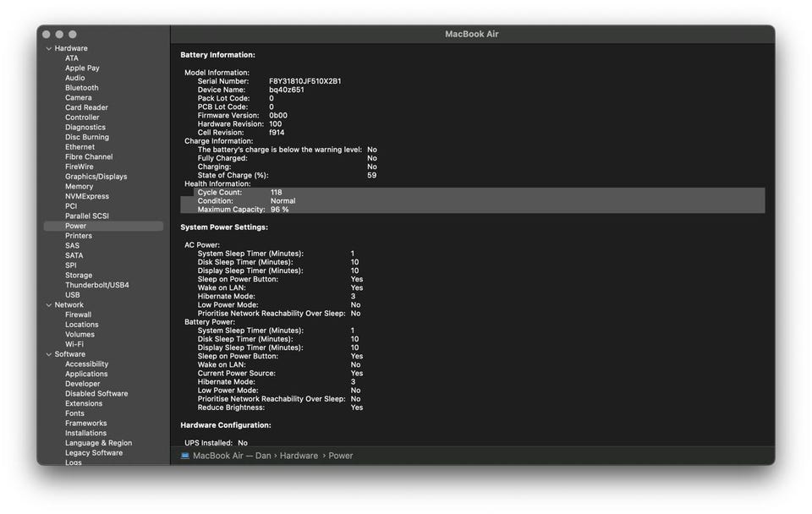Select Disabled Software in the sidebar
Screen dimensions: 812x514
tap(96, 393)
